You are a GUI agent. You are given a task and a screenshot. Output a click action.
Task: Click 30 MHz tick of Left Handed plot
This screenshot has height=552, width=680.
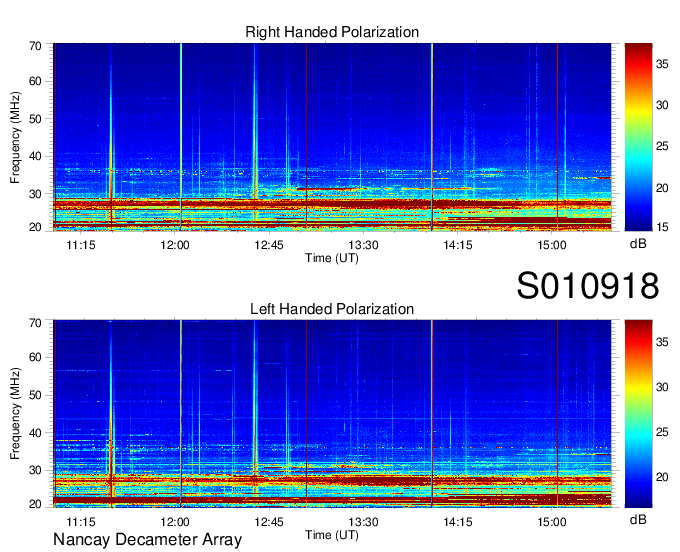[x=35, y=470]
